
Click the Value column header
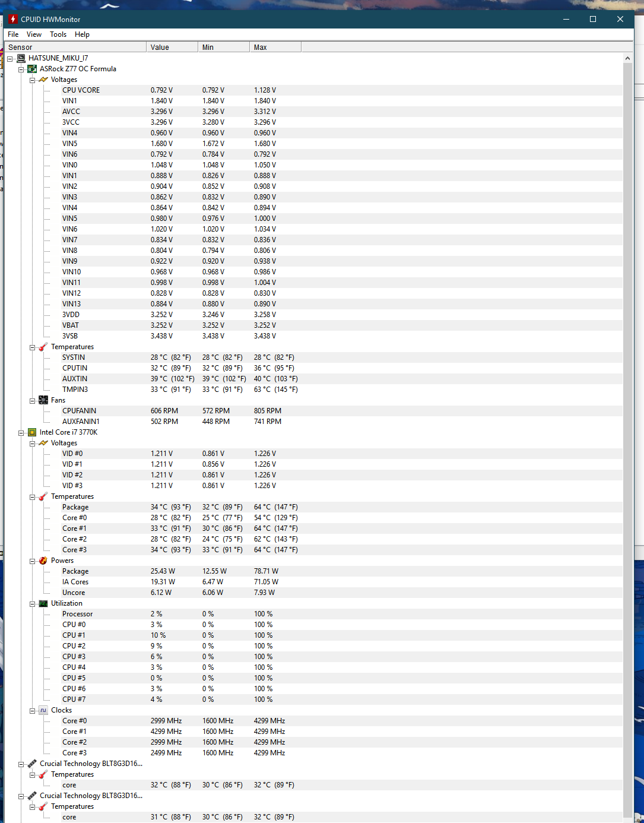coord(172,47)
